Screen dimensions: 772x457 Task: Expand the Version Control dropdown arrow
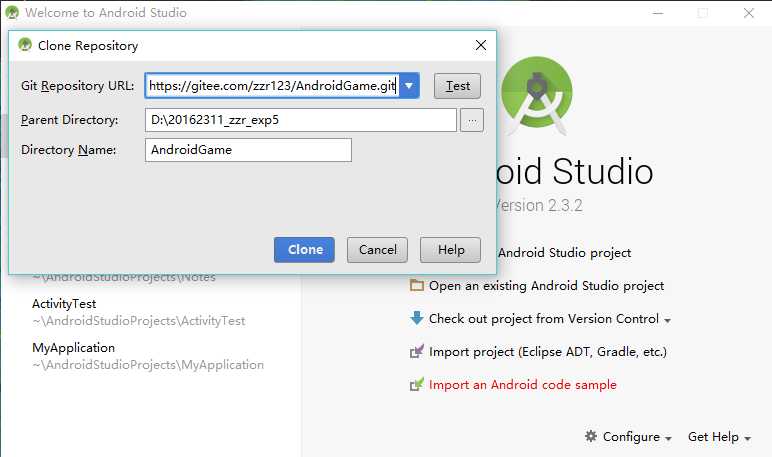click(x=667, y=321)
